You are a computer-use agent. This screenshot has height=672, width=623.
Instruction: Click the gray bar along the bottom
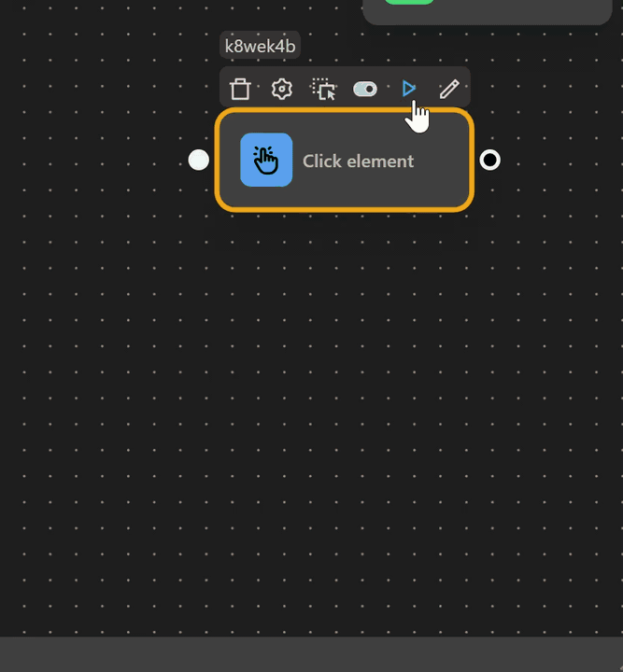tap(311, 654)
